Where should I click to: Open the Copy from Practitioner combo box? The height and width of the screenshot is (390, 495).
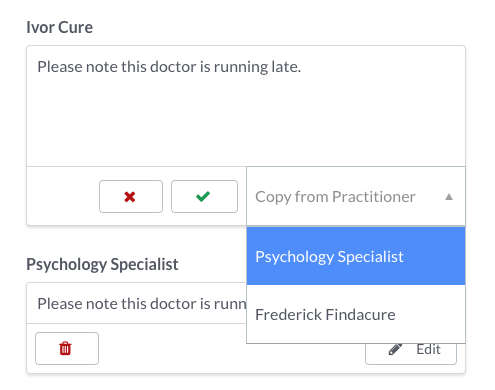[356, 196]
